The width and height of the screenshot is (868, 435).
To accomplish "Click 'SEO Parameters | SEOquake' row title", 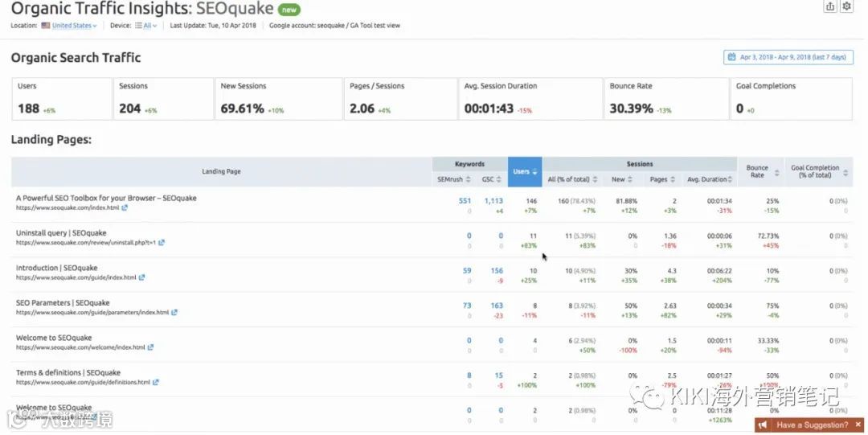I will coord(63,302).
